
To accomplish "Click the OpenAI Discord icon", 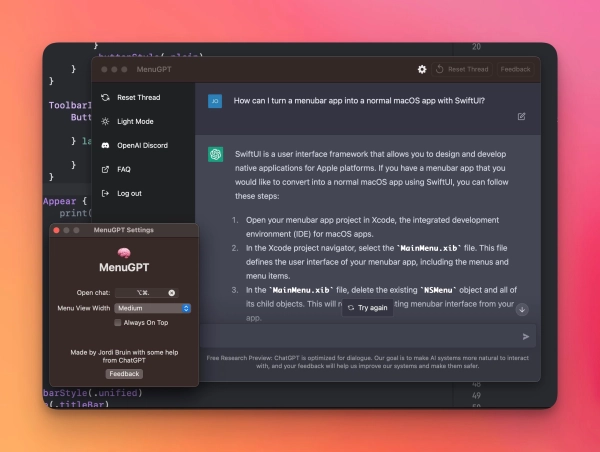I will pos(105,145).
